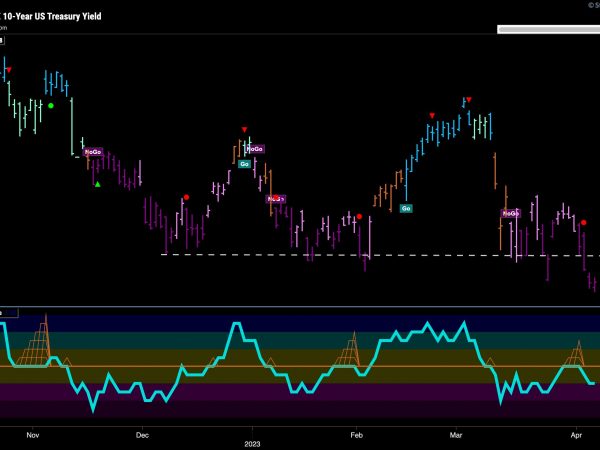
Task: Click the red dot marker in mid-December
Action: click(186, 197)
